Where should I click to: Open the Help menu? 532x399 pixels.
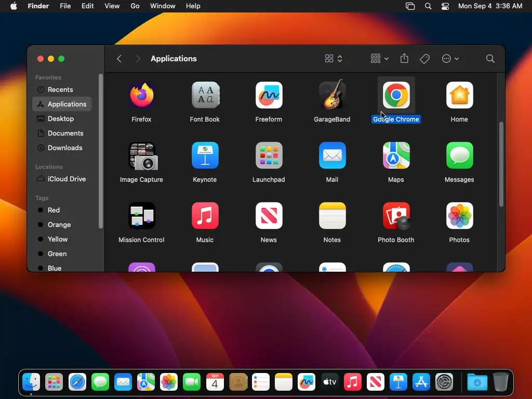[193, 6]
